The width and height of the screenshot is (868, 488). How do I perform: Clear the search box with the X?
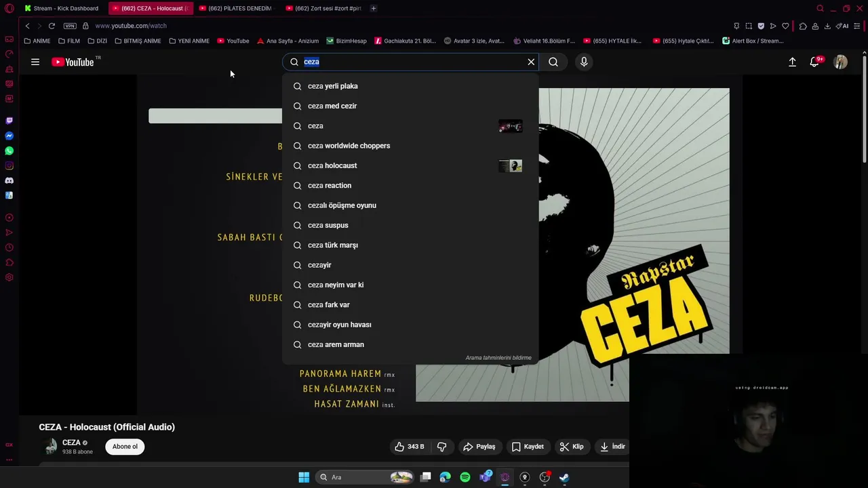(531, 62)
